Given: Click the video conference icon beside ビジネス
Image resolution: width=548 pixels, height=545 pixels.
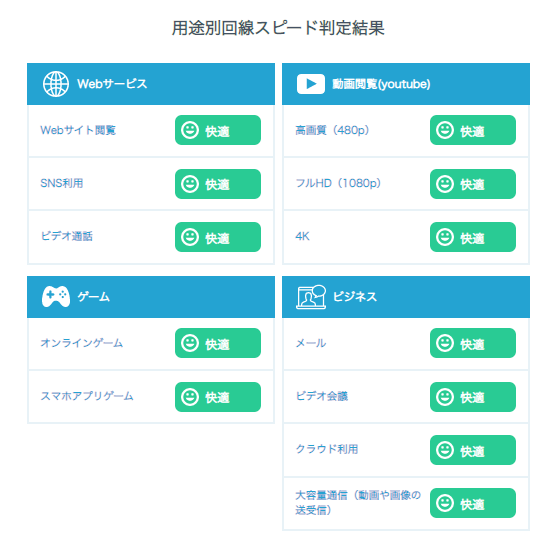Looking at the screenshot, I should (311, 297).
